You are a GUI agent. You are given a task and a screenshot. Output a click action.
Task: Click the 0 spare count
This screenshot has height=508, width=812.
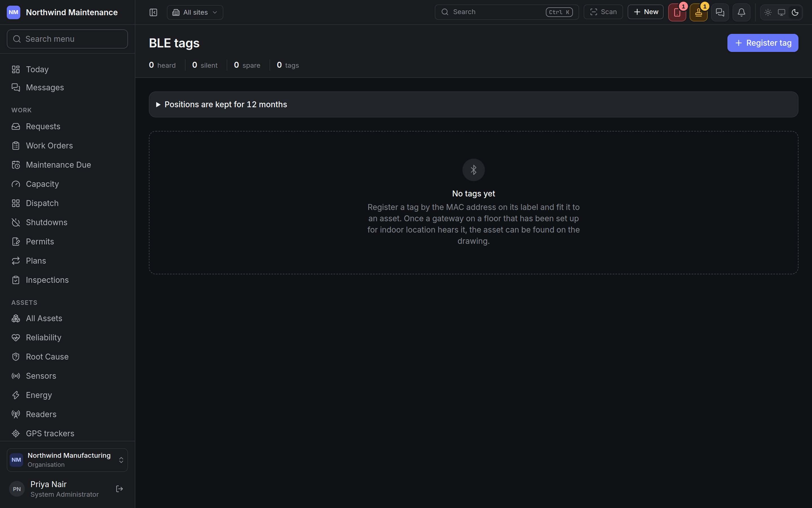click(x=247, y=65)
